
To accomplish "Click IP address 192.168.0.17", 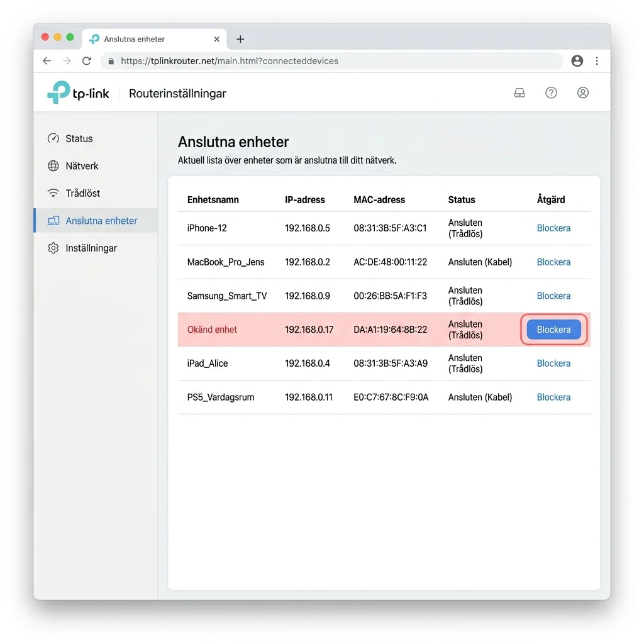I will (x=309, y=330).
